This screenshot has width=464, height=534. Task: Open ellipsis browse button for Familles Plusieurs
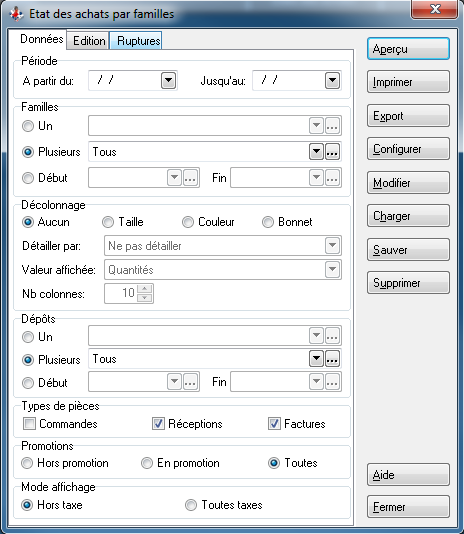click(x=332, y=152)
